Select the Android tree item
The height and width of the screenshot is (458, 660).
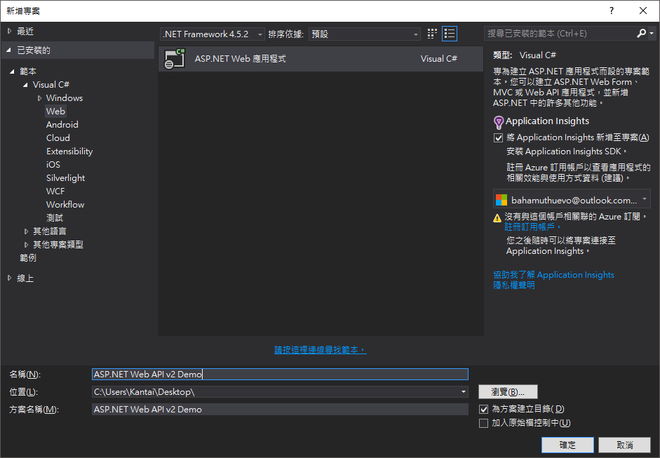tap(62, 125)
